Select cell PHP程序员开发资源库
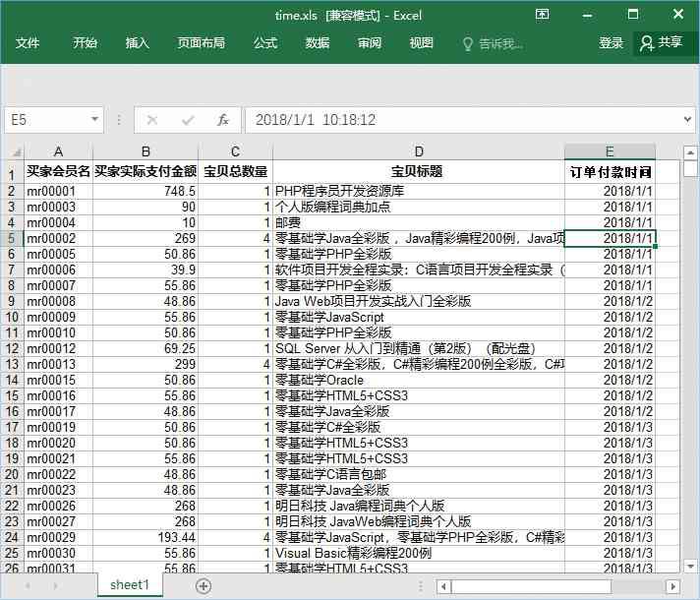 tap(419, 191)
